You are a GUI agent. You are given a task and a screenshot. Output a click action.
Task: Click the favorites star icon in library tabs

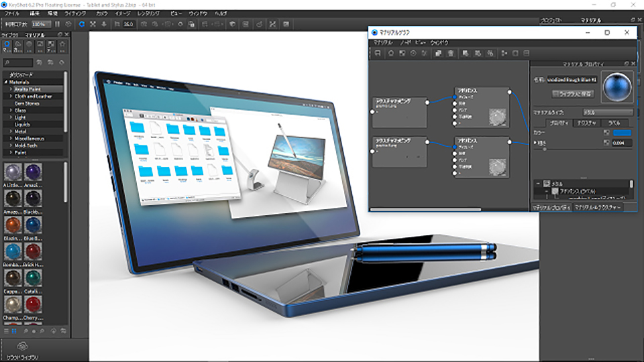(x=62, y=46)
